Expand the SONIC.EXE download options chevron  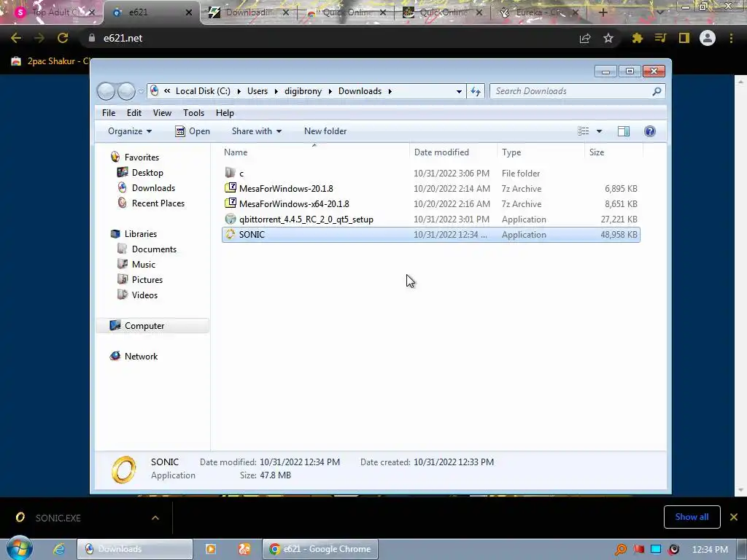click(155, 518)
